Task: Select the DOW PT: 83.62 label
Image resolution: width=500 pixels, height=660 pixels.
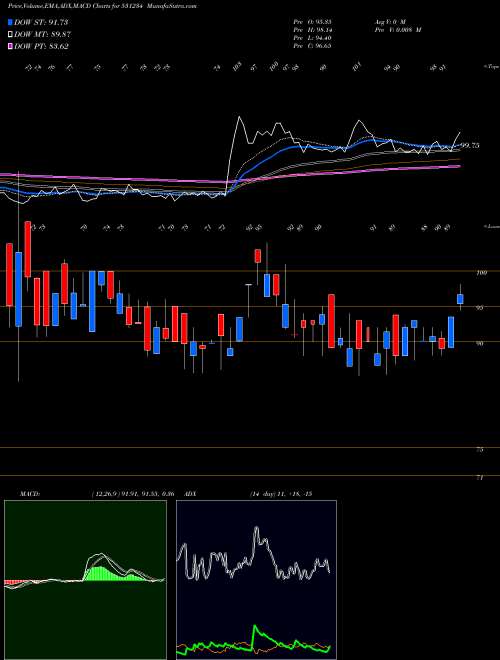Action: point(41,46)
